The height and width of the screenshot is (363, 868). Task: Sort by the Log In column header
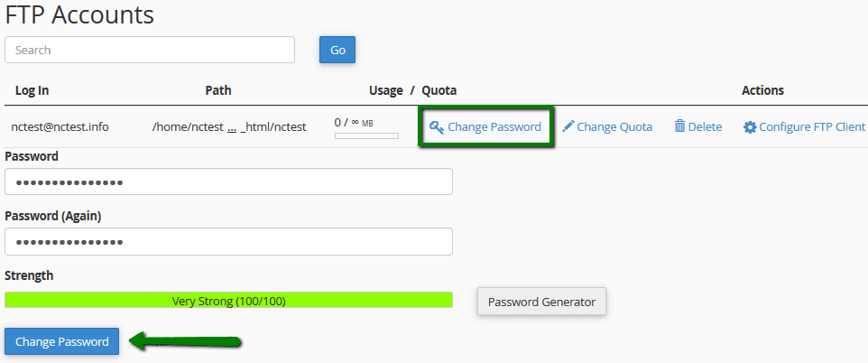point(32,90)
